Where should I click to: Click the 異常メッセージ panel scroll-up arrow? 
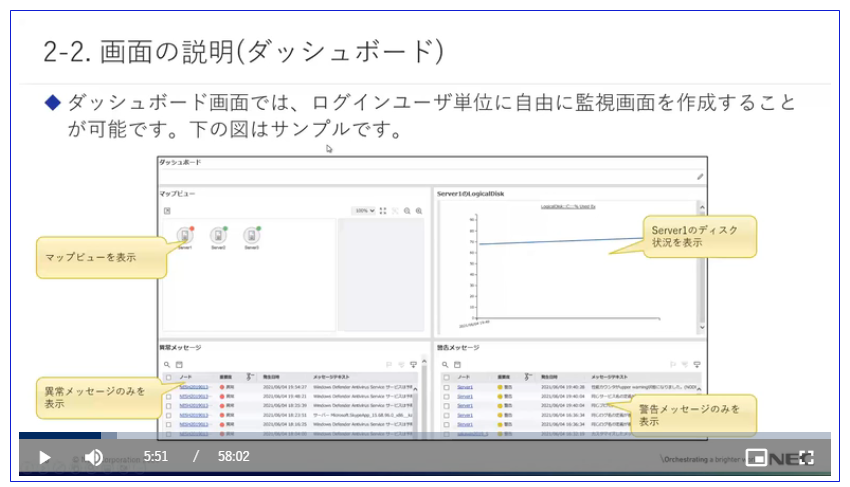[x=424, y=362]
